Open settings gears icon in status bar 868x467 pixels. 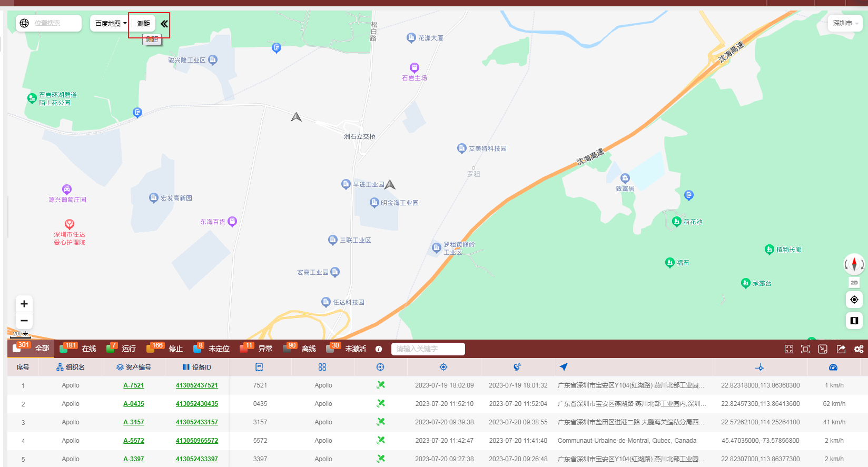(859, 349)
